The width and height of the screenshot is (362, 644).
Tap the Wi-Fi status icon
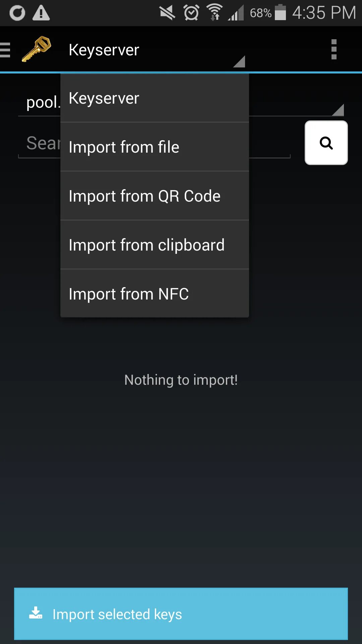tap(215, 13)
